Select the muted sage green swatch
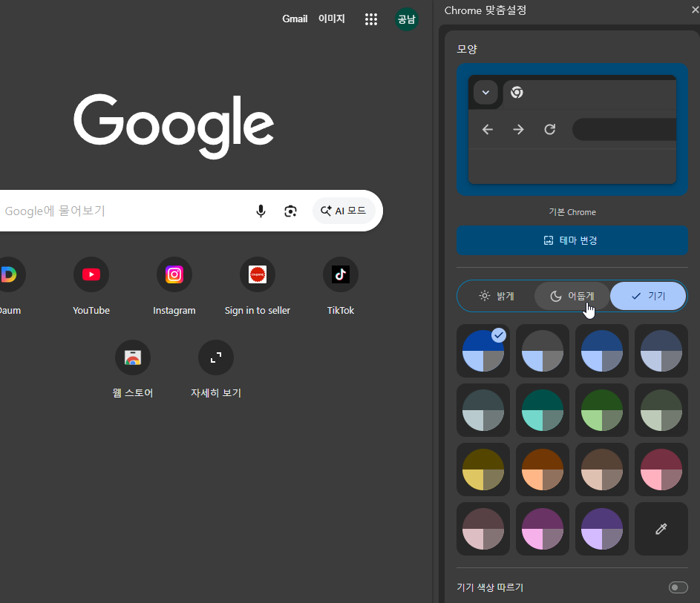 (x=661, y=410)
